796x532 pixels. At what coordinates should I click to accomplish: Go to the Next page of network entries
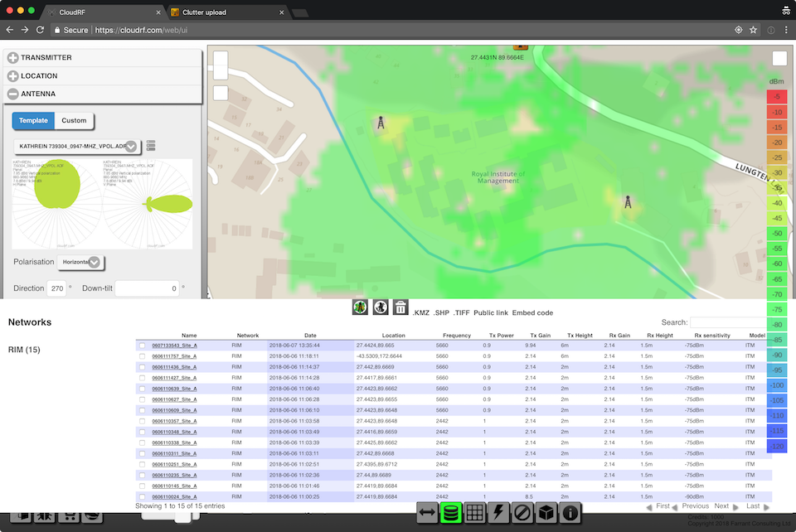(x=721, y=505)
